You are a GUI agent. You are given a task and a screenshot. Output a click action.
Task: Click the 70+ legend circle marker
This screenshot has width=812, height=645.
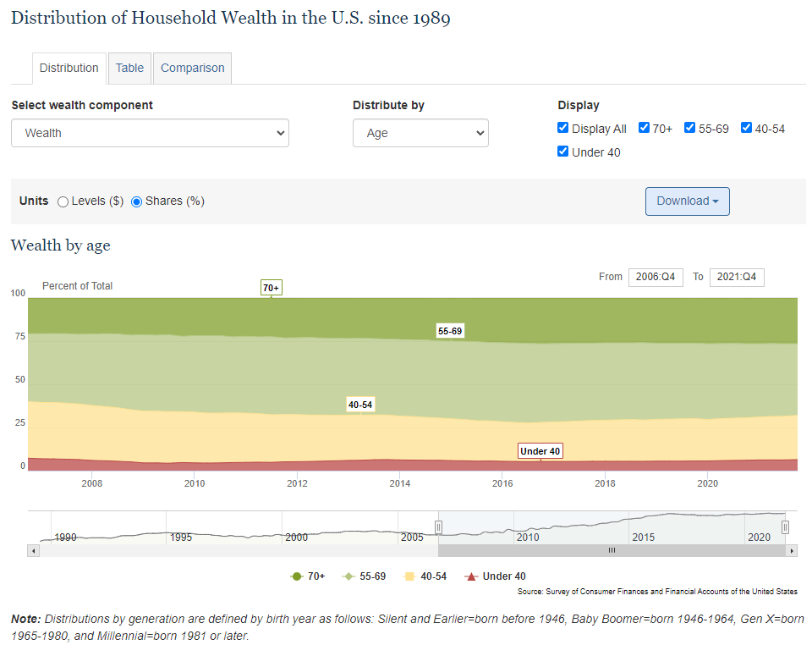(296, 576)
